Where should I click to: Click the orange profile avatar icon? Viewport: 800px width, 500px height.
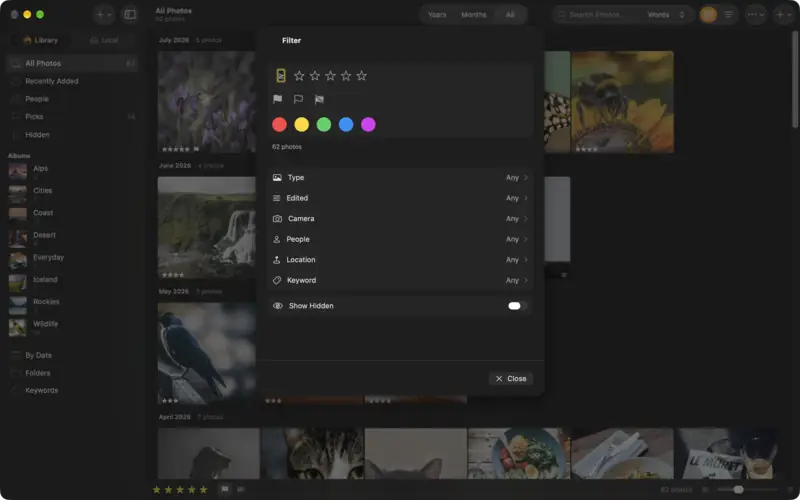[708, 15]
